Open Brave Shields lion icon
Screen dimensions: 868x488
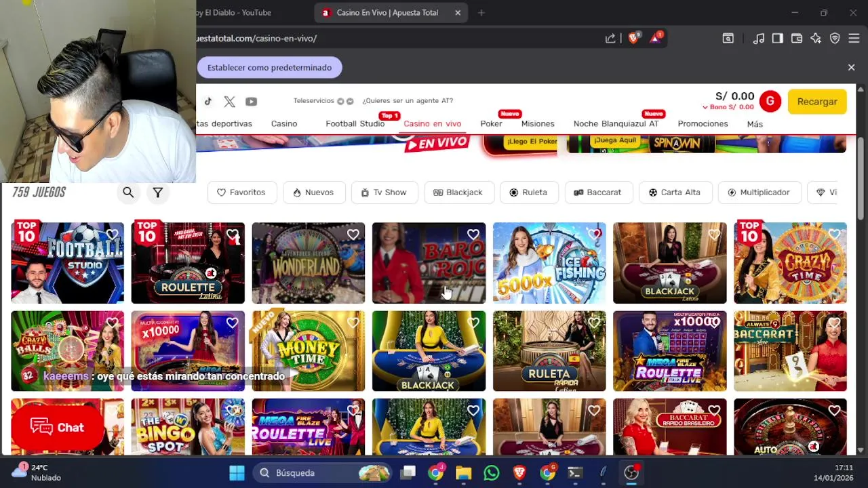coord(633,39)
